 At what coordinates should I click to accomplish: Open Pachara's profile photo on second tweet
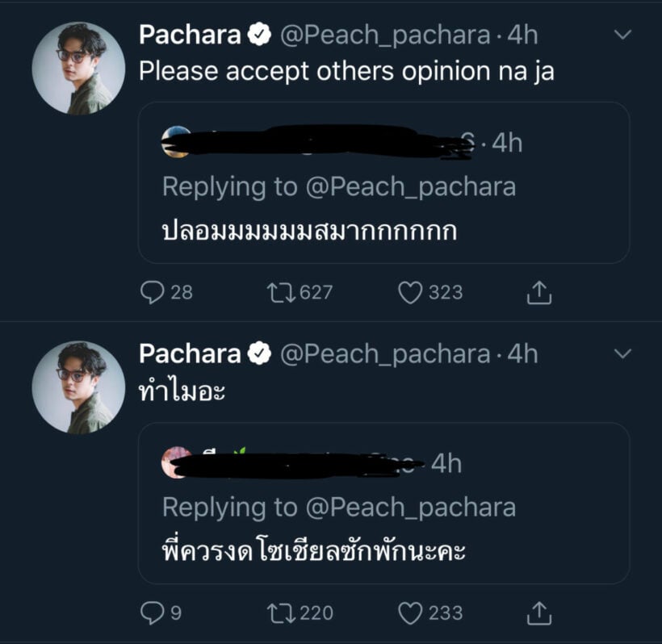(78, 387)
